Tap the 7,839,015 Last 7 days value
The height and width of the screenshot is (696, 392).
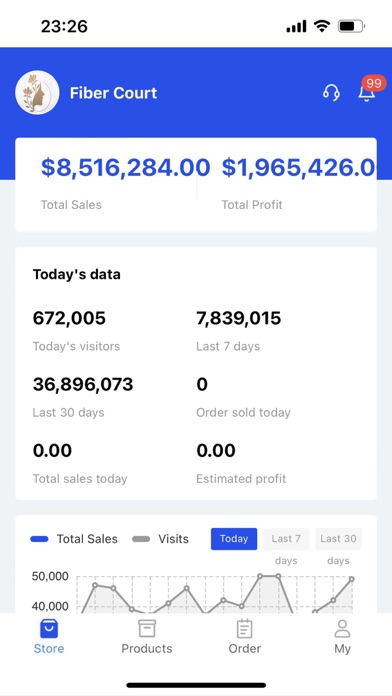click(238, 318)
